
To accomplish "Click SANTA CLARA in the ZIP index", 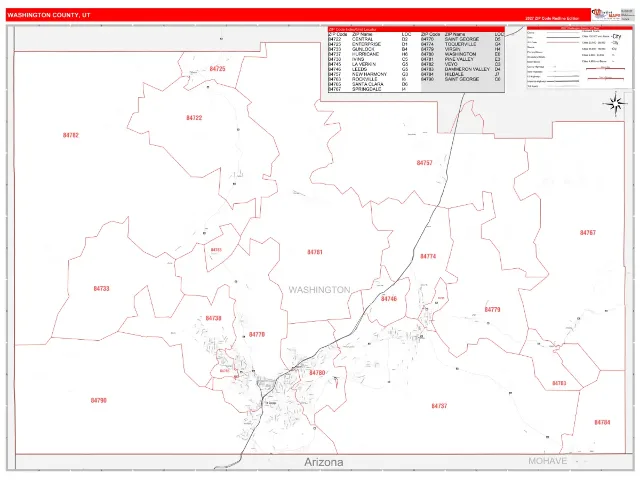I will (x=368, y=84).
